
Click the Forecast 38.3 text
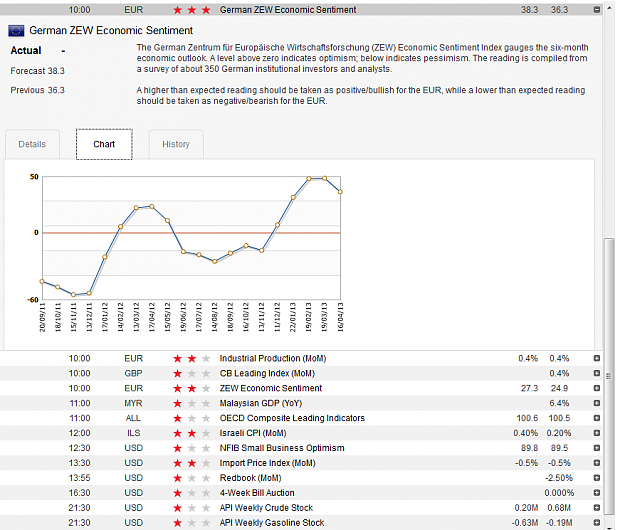click(37, 71)
